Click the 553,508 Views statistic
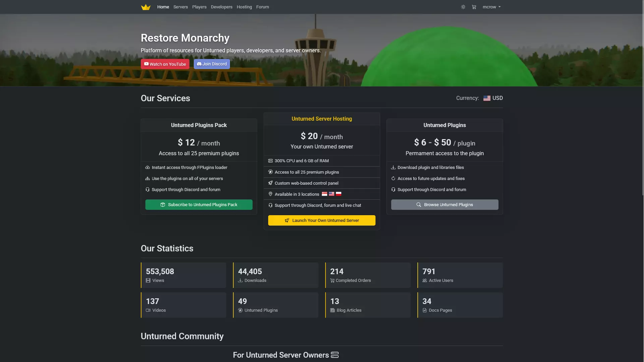The height and width of the screenshot is (362, 644). click(183, 275)
